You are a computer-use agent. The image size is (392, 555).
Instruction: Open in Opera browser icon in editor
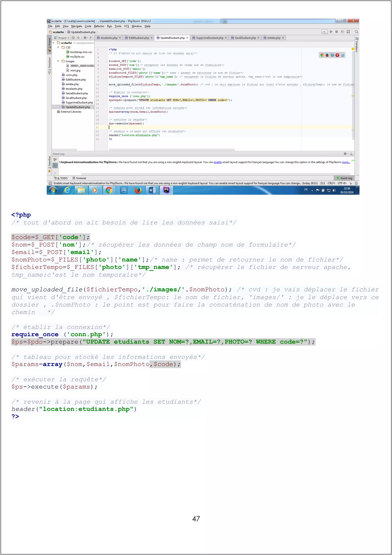[x=337, y=55]
